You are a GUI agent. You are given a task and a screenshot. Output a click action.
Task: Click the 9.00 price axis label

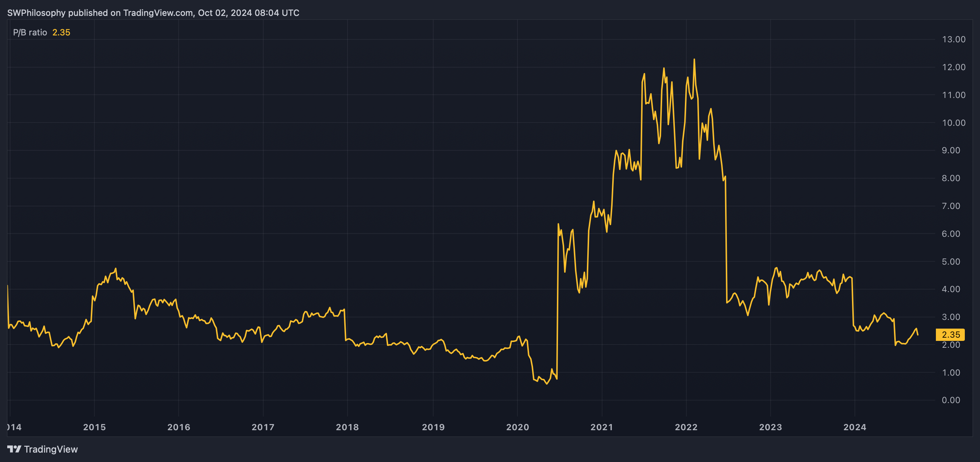[x=951, y=150]
